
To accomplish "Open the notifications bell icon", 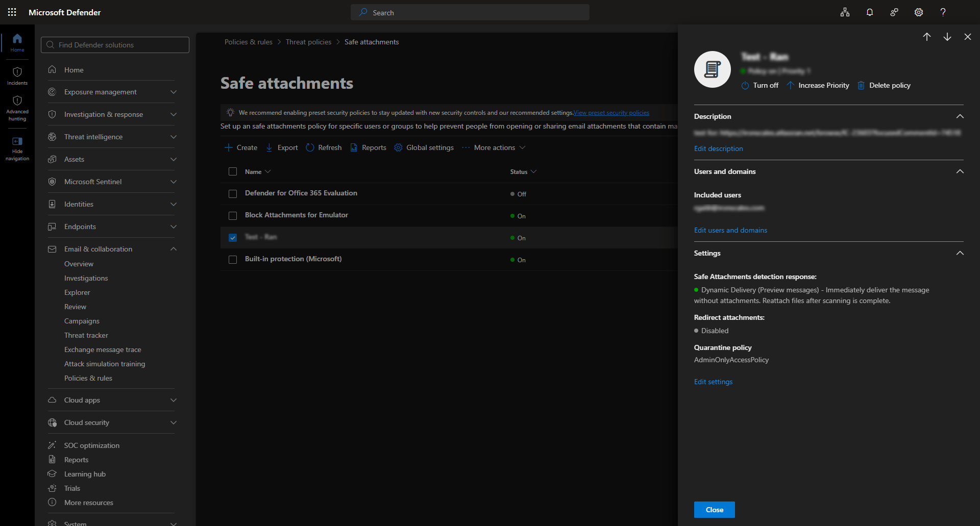I will pos(870,12).
